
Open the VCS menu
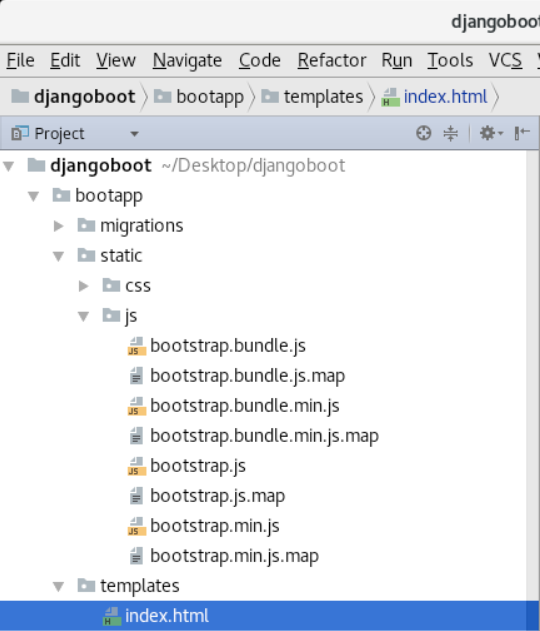[x=505, y=60]
